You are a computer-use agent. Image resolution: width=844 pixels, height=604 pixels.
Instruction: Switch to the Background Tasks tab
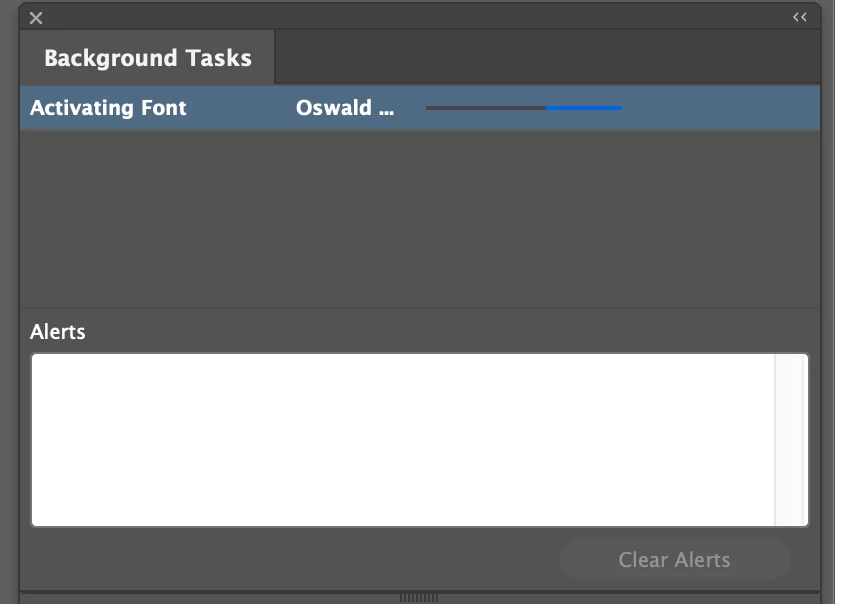click(147, 58)
